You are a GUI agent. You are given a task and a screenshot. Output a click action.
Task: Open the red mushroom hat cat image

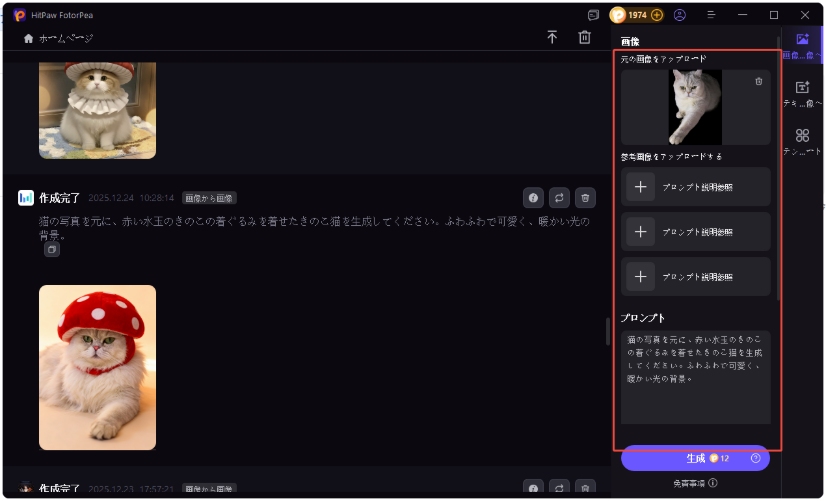coord(97,368)
